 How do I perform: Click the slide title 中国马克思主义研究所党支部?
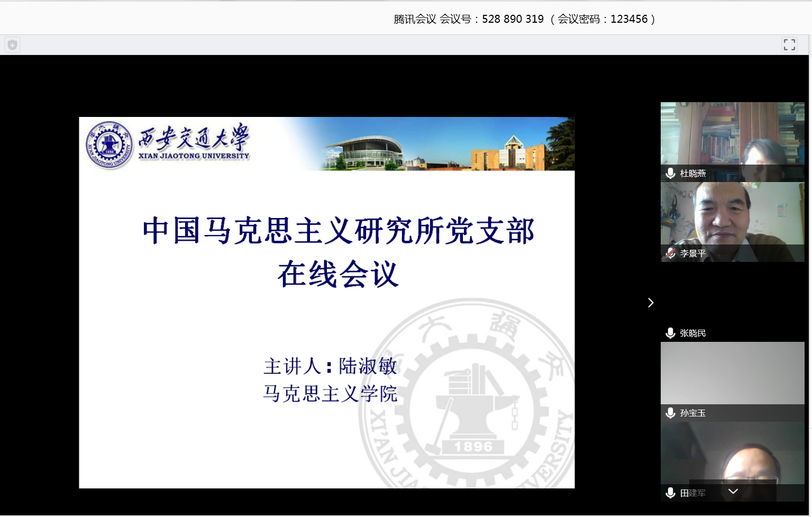click(x=339, y=231)
